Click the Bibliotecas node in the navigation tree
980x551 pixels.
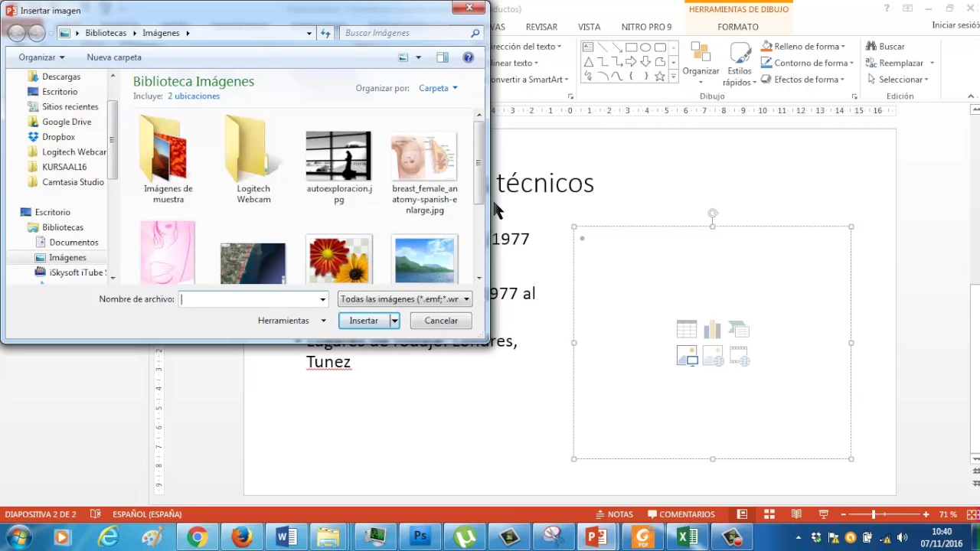tap(63, 227)
